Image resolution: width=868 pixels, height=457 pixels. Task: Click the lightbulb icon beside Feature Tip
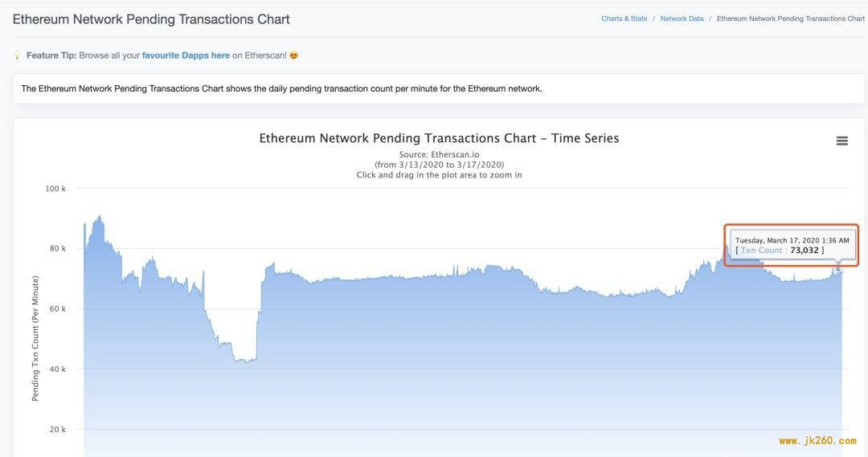17,55
